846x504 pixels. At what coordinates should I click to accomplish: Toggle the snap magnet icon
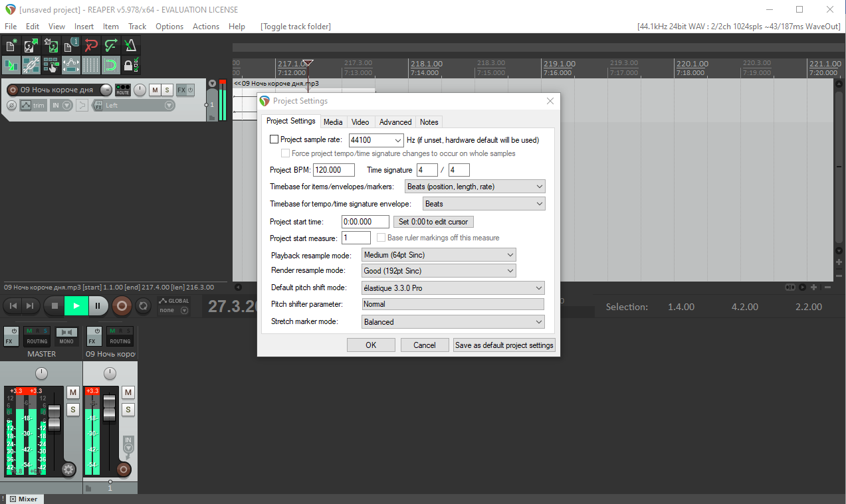click(111, 65)
